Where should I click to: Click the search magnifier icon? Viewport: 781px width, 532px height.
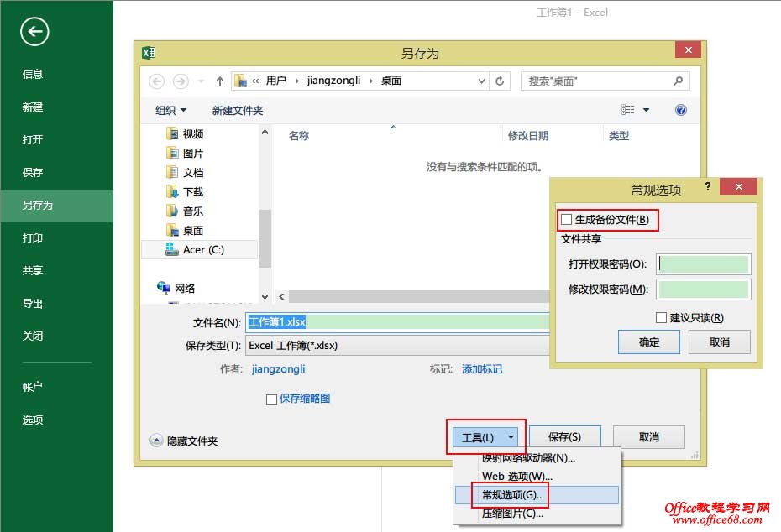point(678,81)
